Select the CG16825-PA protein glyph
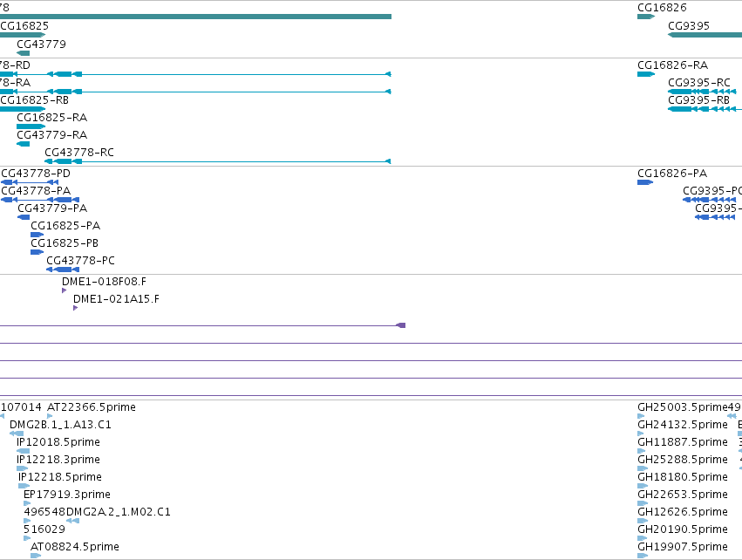Image resolution: width=742 pixels, height=560 pixels. click(x=37, y=235)
